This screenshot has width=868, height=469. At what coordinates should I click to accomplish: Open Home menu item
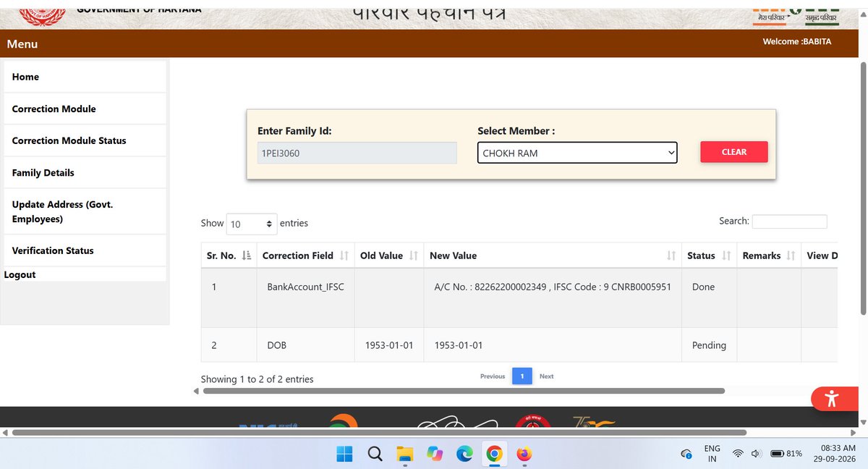pos(85,77)
